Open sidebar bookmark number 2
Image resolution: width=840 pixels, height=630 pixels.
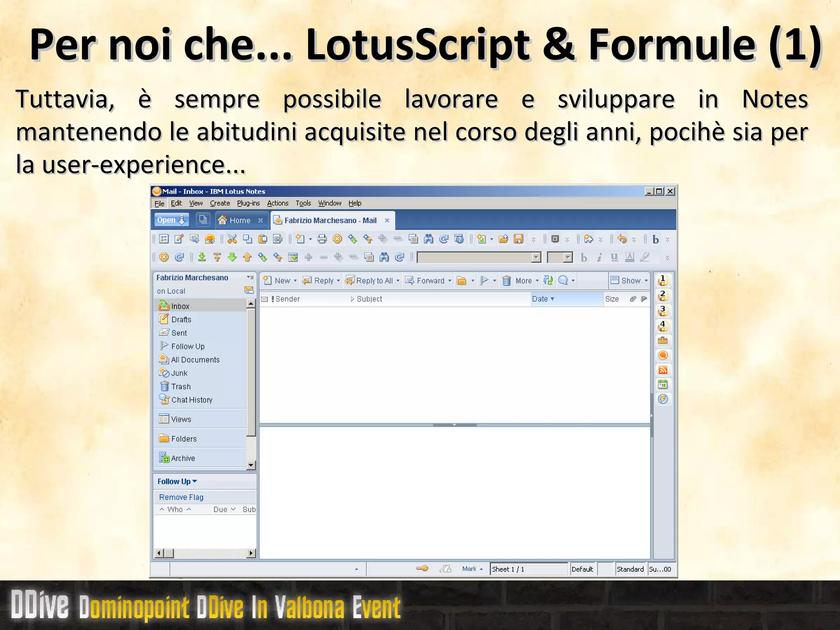pos(663,296)
